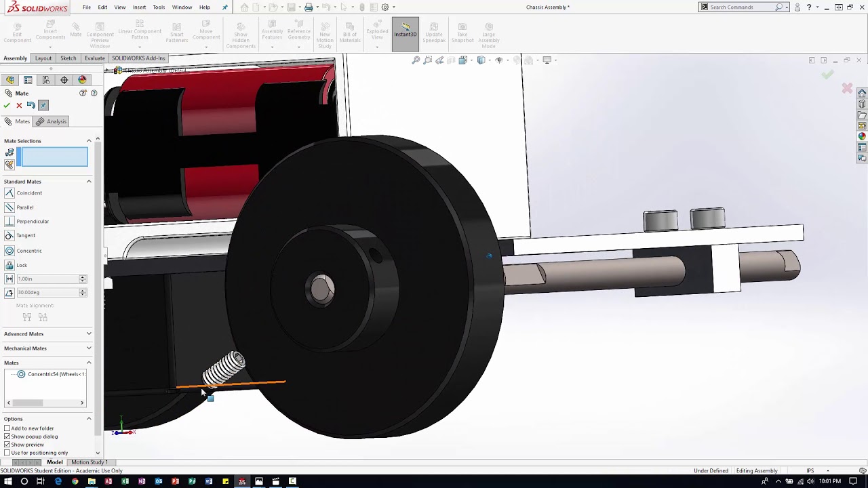Enable Use for positioning only checkbox
The width and height of the screenshot is (868, 488).
[7, 453]
